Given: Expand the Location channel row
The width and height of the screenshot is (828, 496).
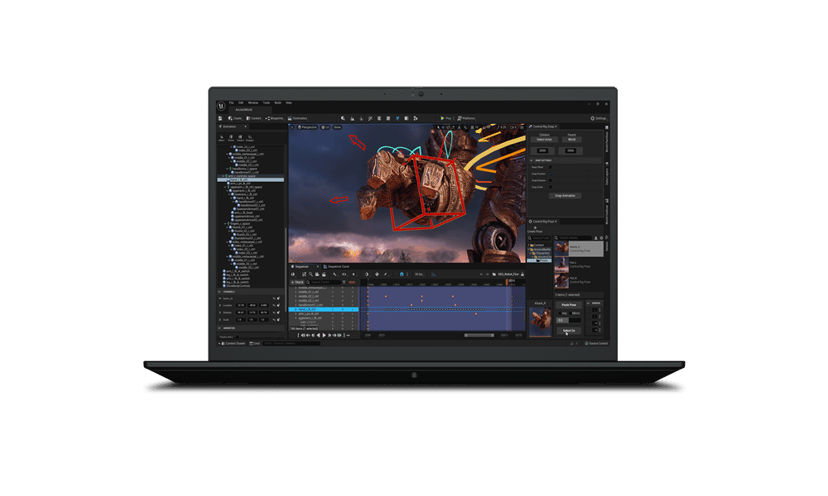Looking at the screenshot, I should pyautogui.click(x=220, y=305).
